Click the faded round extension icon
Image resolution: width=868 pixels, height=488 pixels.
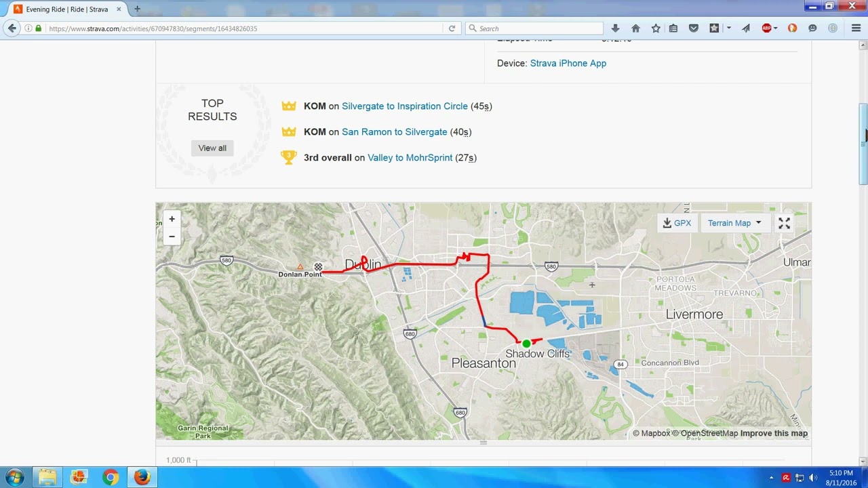pyautogui.click(x=833, y=28)
